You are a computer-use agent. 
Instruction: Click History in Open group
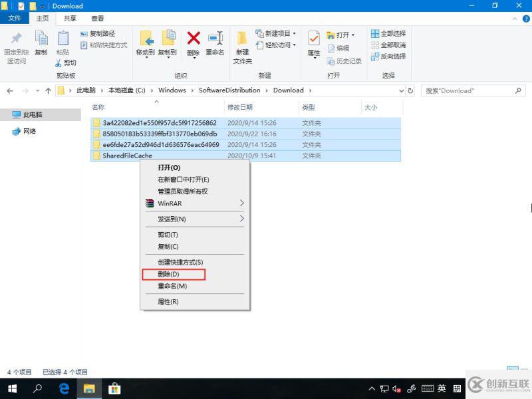click(x=344, y=61)
